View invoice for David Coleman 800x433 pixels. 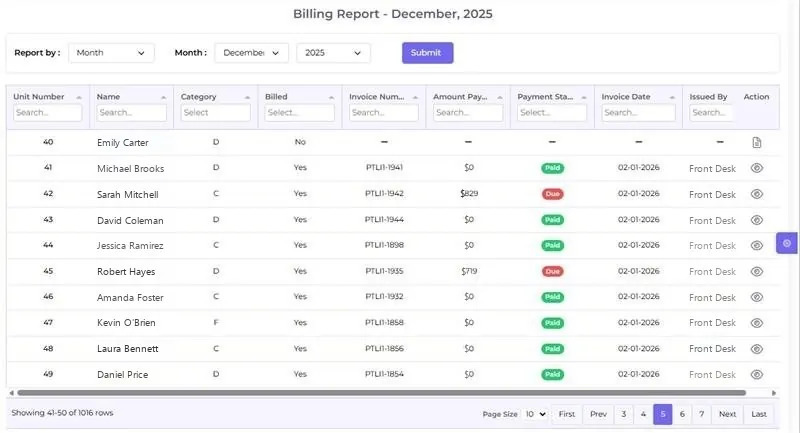(757, 220)
